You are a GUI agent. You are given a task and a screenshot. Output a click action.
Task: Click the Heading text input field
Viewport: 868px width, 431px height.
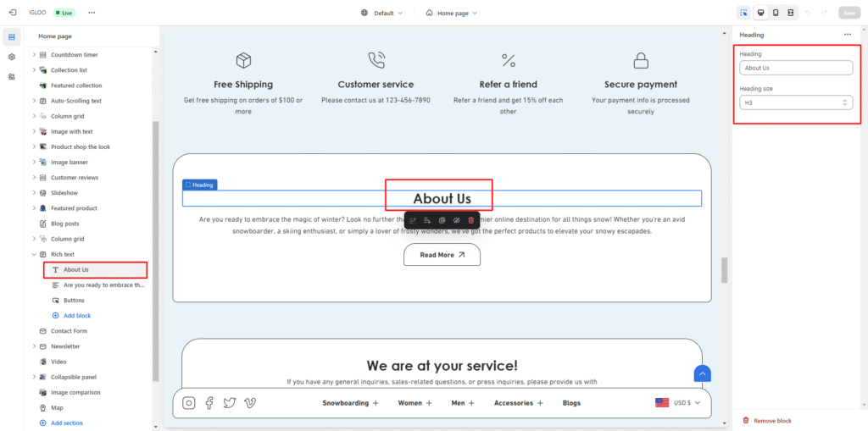tap(795, 68)
